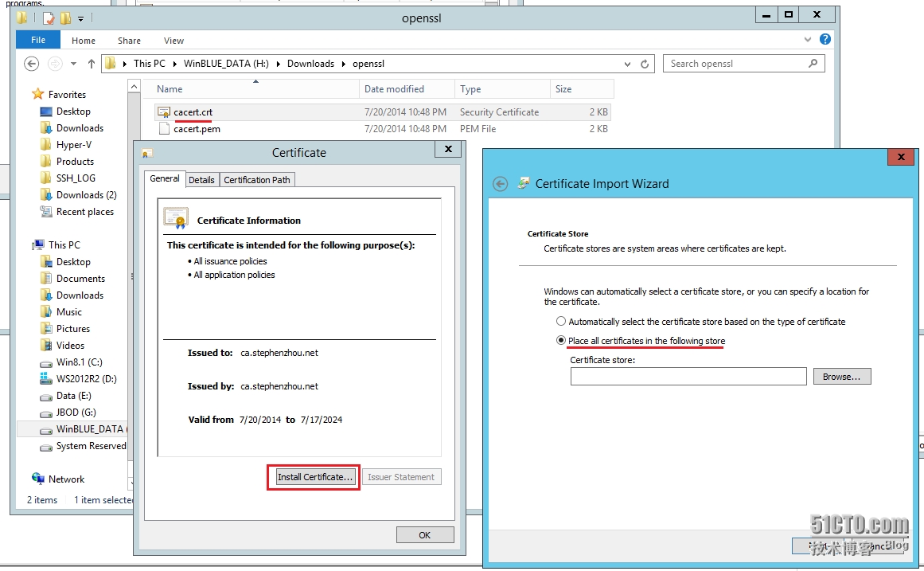Click the Documents folder icon
This screenshot has height=571, width=924.
(x=46, y=278)
